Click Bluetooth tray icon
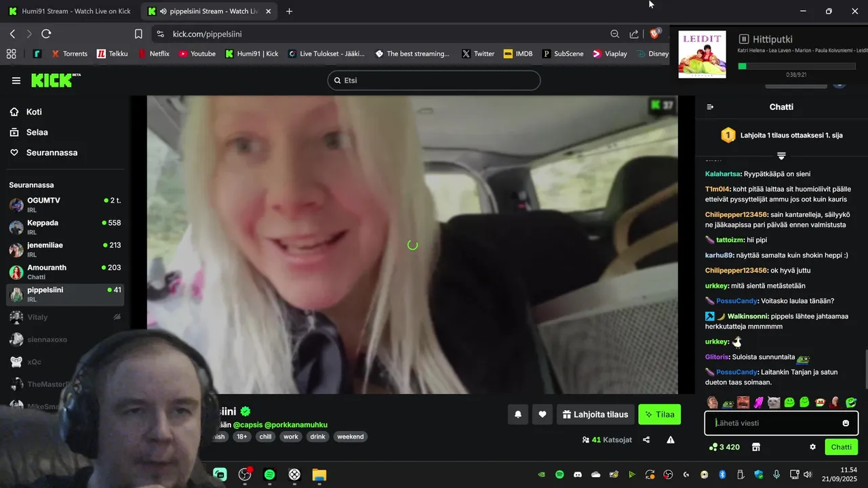The image size is (868, 488). point(722,474)
